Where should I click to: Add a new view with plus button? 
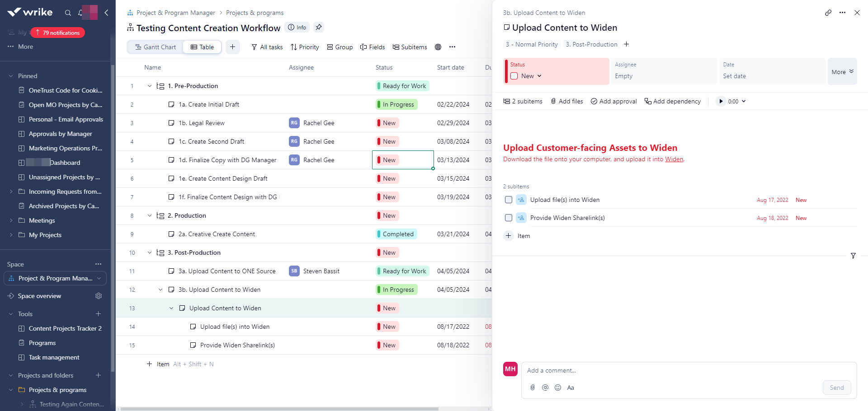coord(233,47)
